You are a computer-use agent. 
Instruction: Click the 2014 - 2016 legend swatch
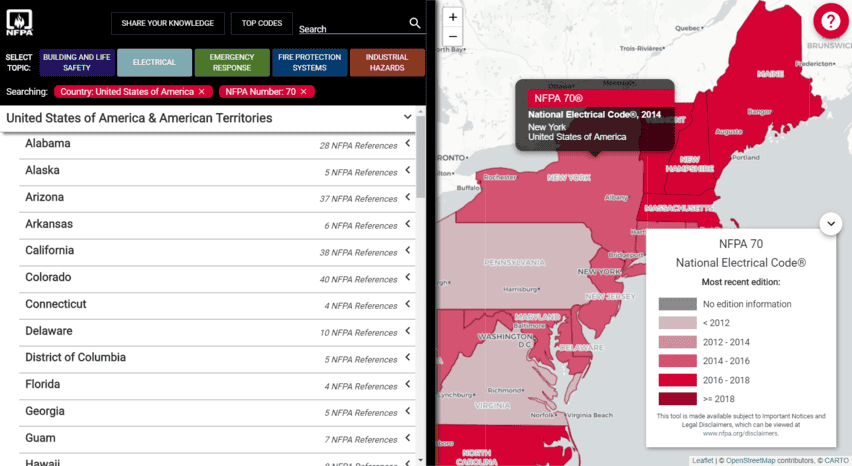[x=677, y=361]
